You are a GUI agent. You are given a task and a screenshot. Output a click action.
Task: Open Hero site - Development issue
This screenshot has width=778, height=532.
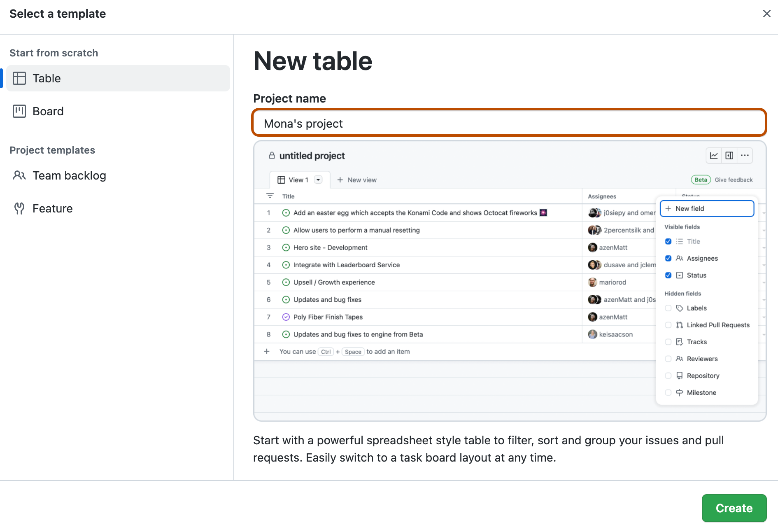point(330,247)
